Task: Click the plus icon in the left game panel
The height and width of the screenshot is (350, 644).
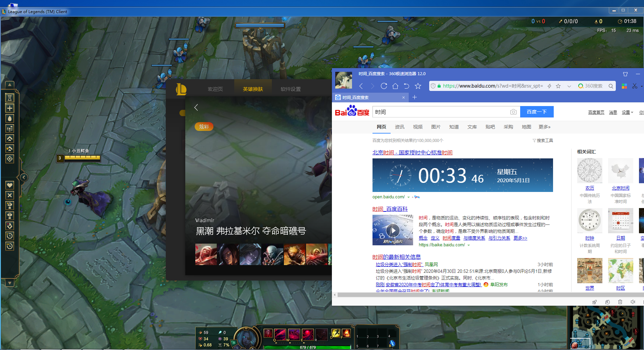Action: click(10, 108)
